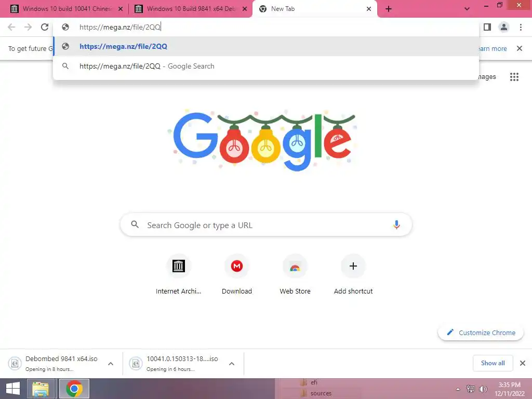Viewport: 532px width, 399px height.
Task: Click the browser Back arrow
Action: point(11,27)
